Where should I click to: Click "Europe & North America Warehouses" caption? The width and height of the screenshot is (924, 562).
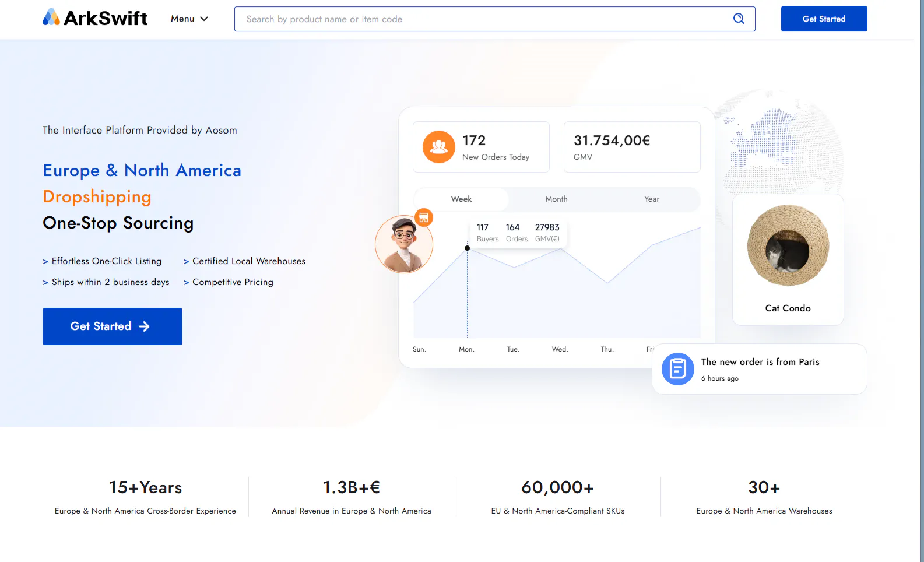[x=764, y=511]
